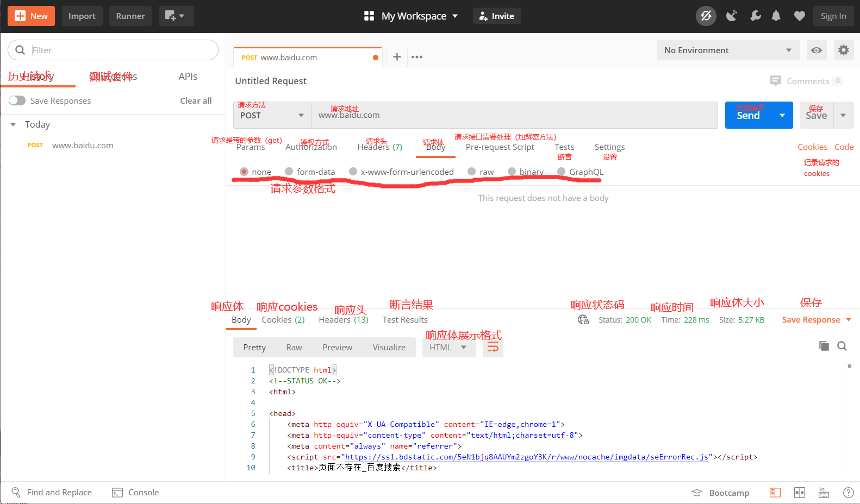Click the Sign In button

833,16
